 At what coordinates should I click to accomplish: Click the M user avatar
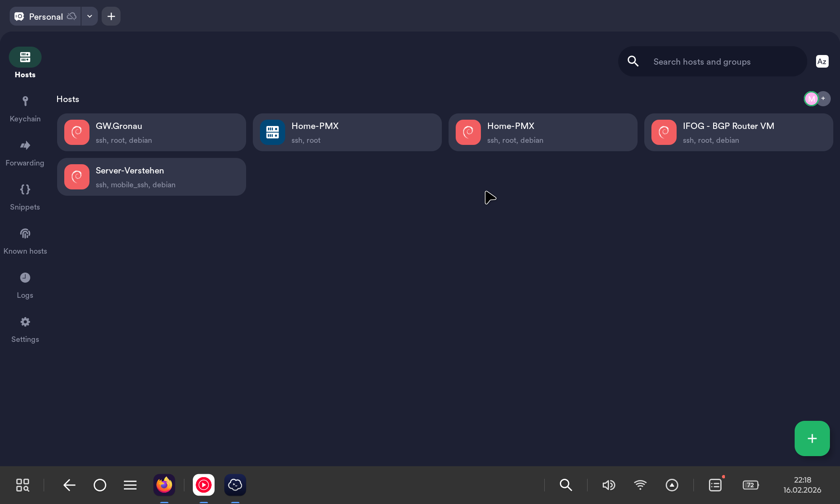811,99
